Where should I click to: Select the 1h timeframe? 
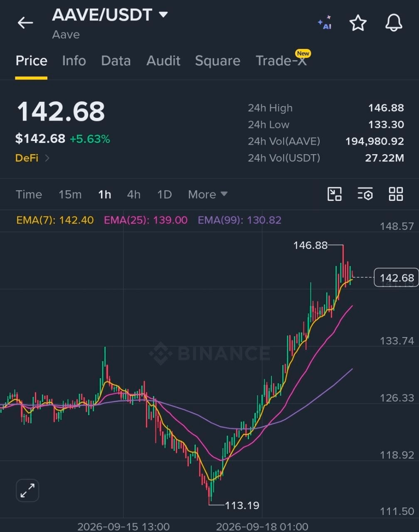click(x=105, y=195)
